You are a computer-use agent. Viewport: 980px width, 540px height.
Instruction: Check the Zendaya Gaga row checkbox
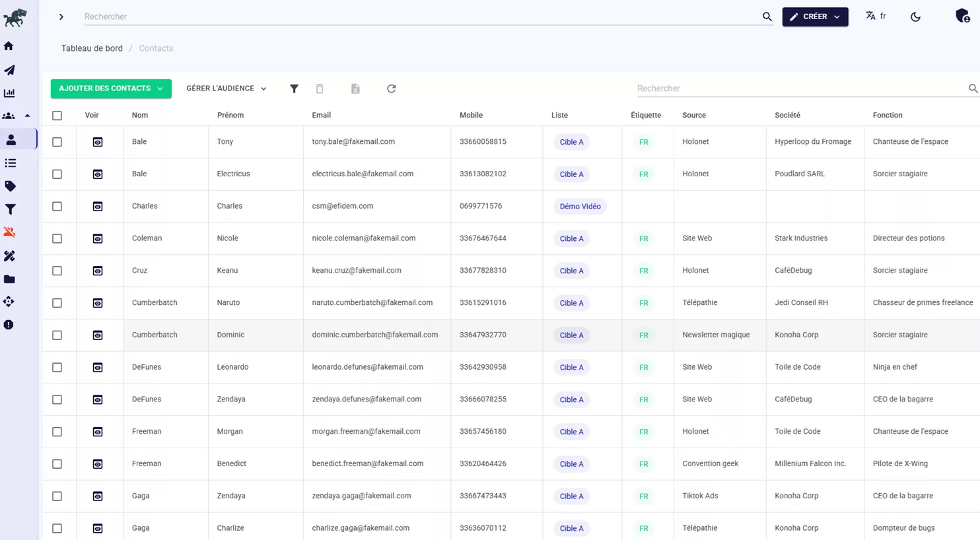point(57,496)
